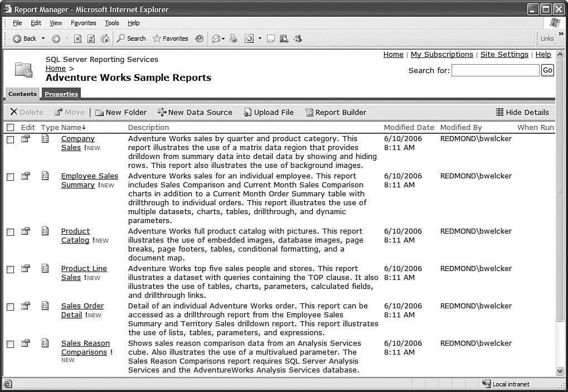Click the Forward arrow icon

[x=56, y=39]
